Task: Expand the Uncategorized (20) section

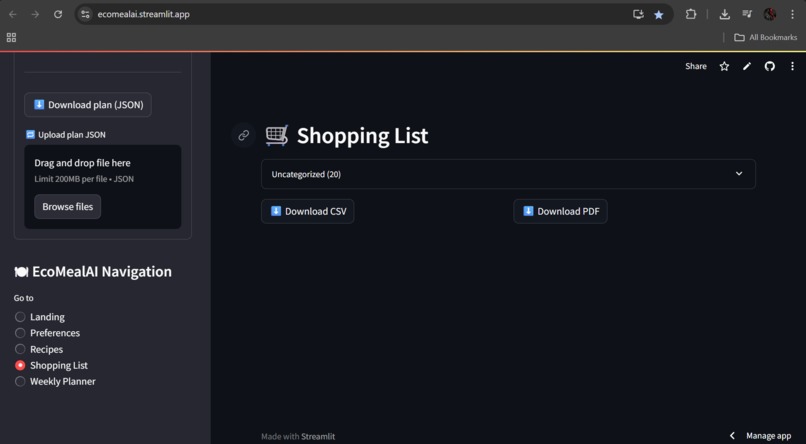Action: [508, 174]
